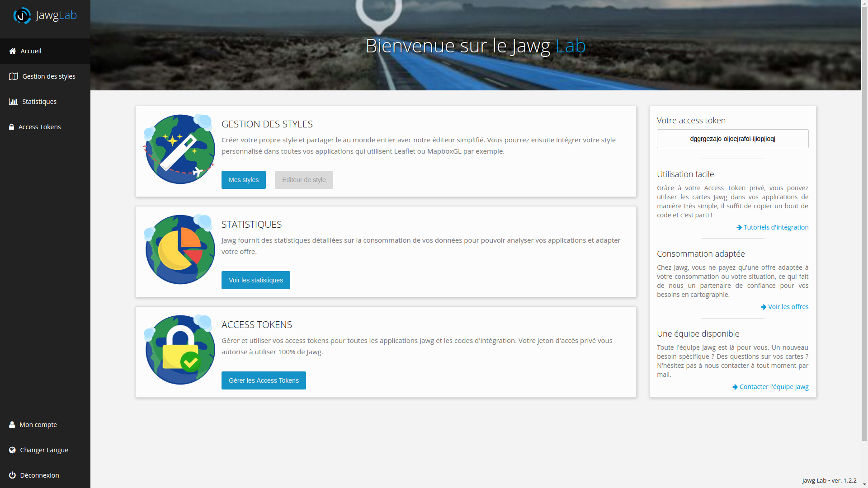The width and height of the screenshot is (868, 488).
Task: Launch the Editeur de style button
Action: click(x=304, y=180)
